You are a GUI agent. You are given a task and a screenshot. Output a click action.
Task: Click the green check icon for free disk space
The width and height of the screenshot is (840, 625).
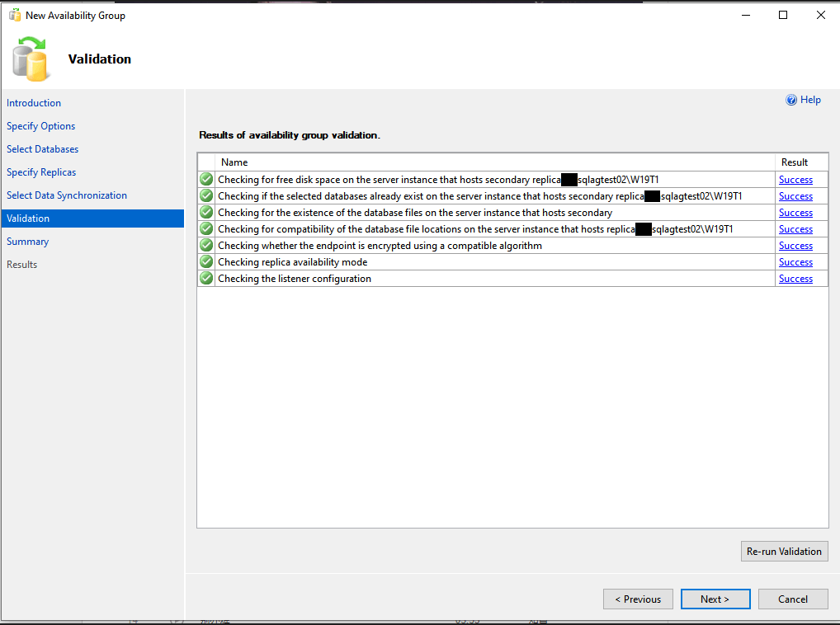pos(206,180)
